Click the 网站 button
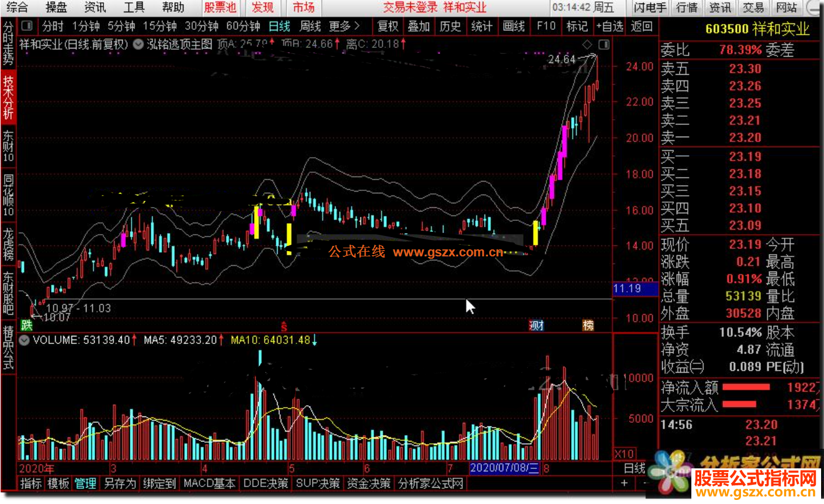Screen dimensions: 824x504 point(787,8)
